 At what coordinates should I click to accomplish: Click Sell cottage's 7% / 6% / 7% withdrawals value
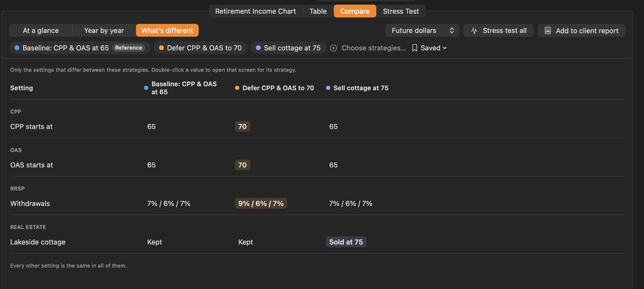point(351,203)
